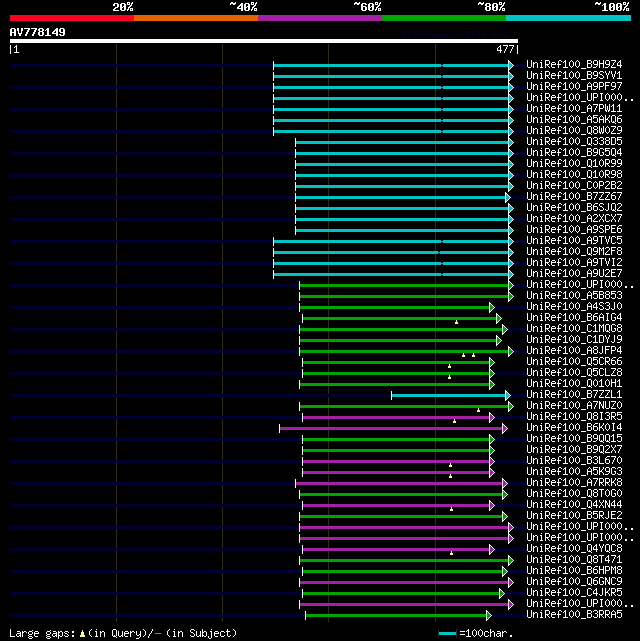Viewport: 640px width, 641px height.
Task: Click the =100char. scale legend
Action: tap(475, 634)
